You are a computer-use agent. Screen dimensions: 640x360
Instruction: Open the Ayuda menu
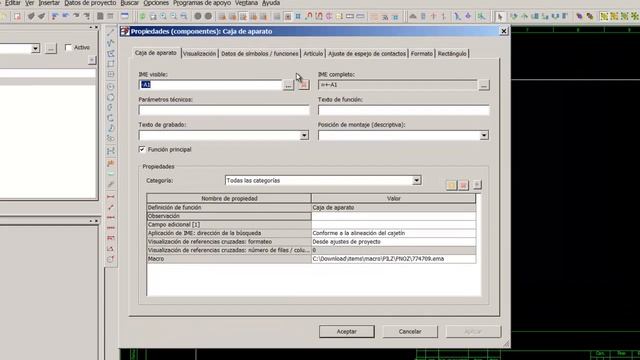(271, 3)
